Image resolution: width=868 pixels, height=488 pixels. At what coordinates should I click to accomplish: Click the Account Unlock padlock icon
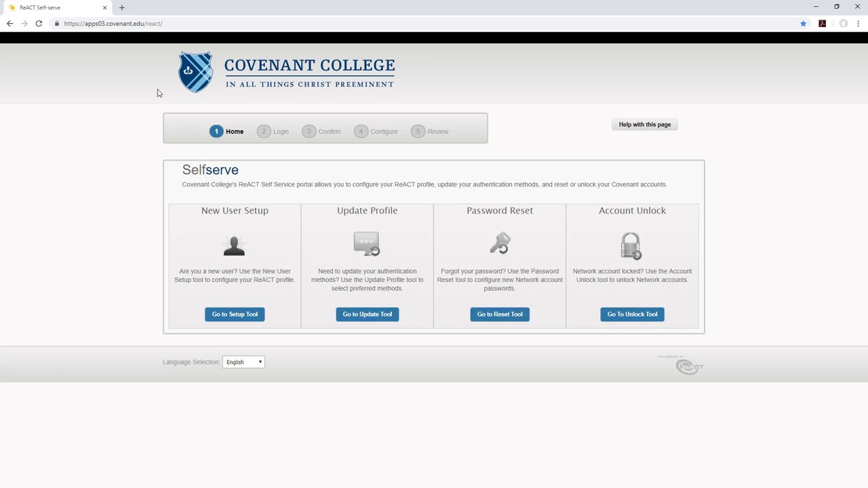click(631, 245)
